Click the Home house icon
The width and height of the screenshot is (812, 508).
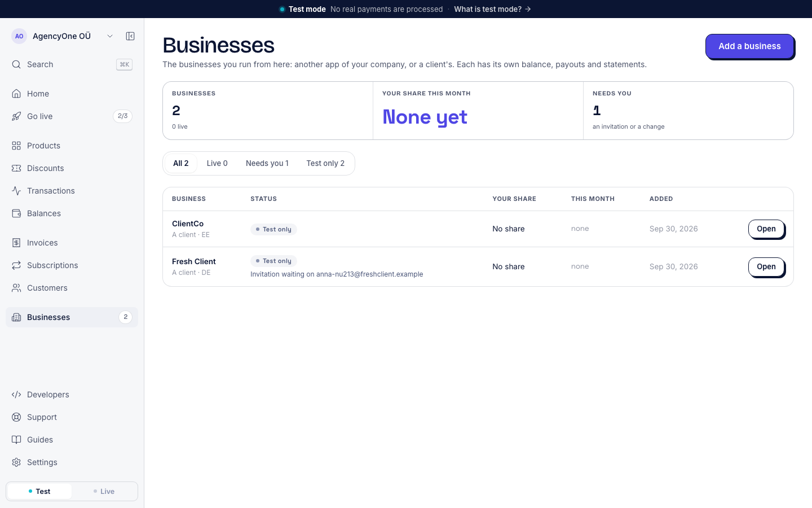(x=16, y=94)
